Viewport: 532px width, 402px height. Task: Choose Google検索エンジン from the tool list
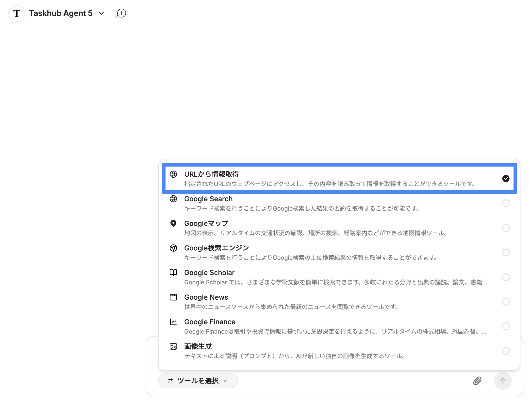(217, 248)
